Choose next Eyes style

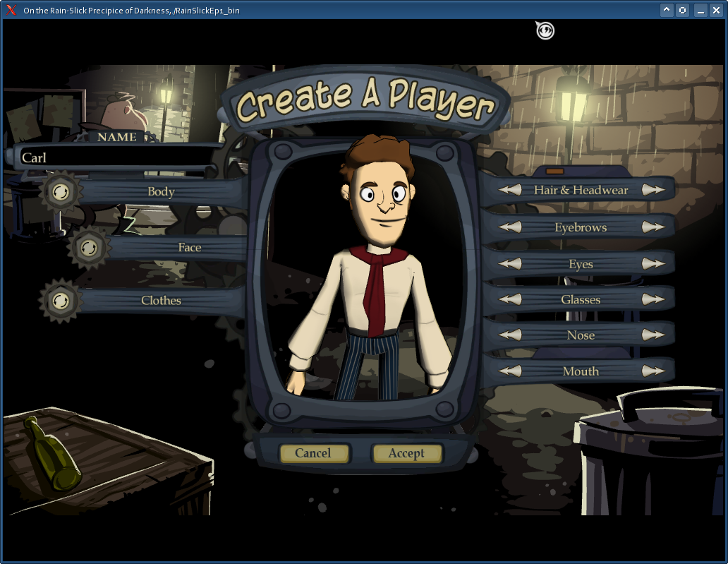[x=653, y=264]
